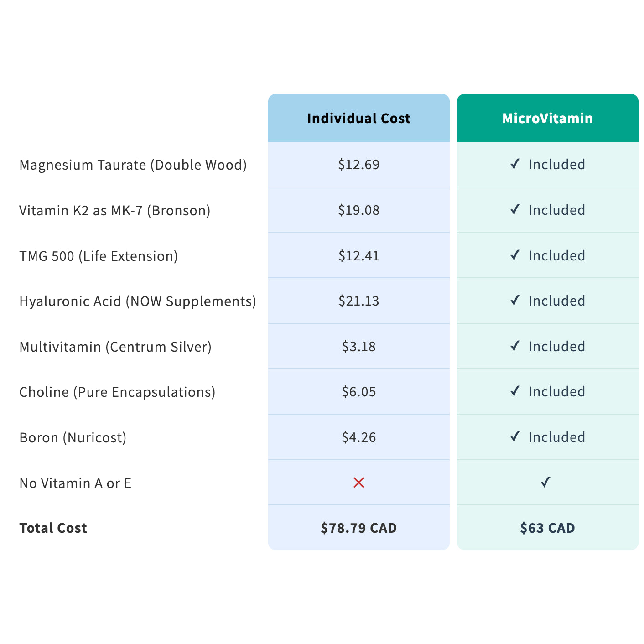
Task: Click the $63 CAD MicroVitamin total
Action: pos(547,528)
